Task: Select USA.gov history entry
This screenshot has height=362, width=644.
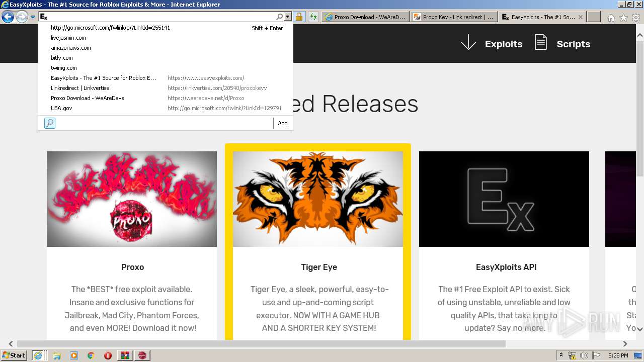Action: click(166, 108)
